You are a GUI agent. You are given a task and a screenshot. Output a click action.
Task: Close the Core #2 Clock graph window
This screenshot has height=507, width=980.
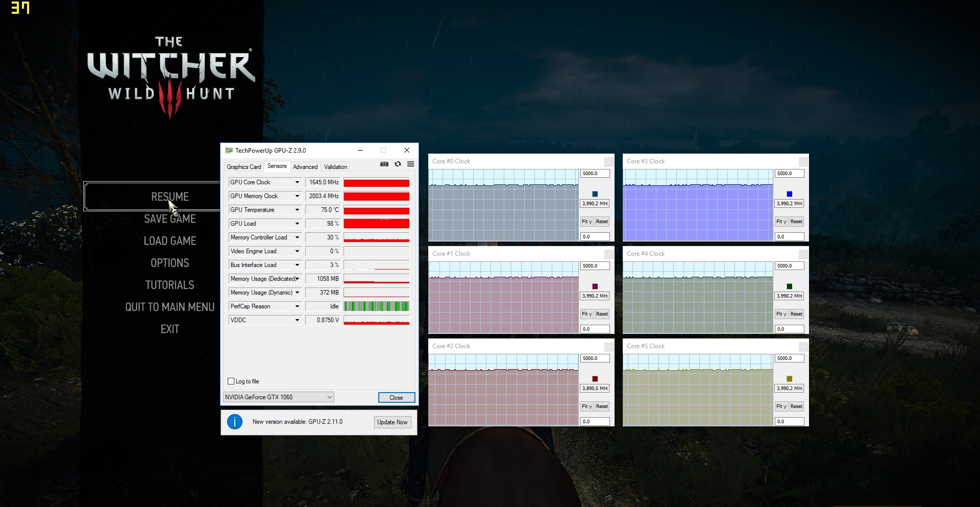(x=608, y=346)
